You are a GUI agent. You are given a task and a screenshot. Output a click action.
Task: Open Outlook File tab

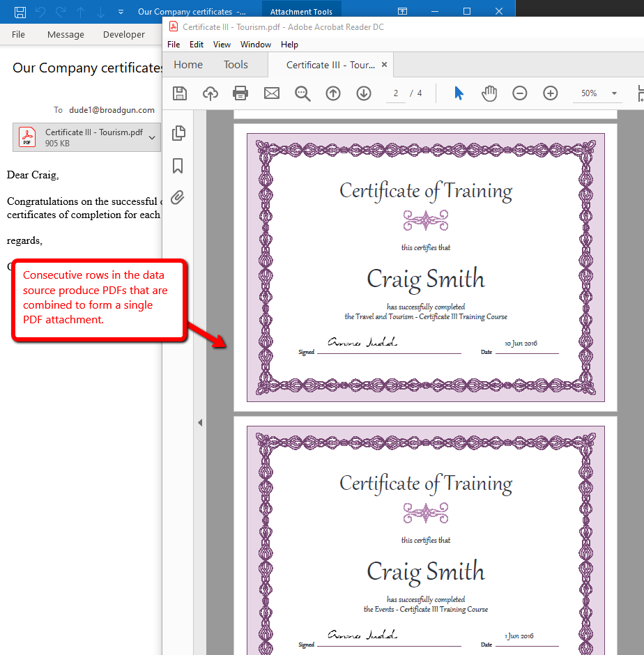click(x=18, y=35)
